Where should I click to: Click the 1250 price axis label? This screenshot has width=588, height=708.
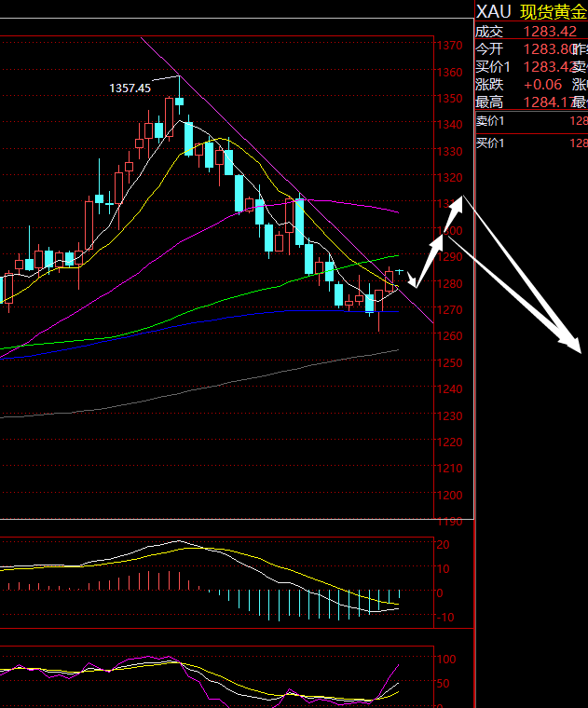tap(450, 362)
